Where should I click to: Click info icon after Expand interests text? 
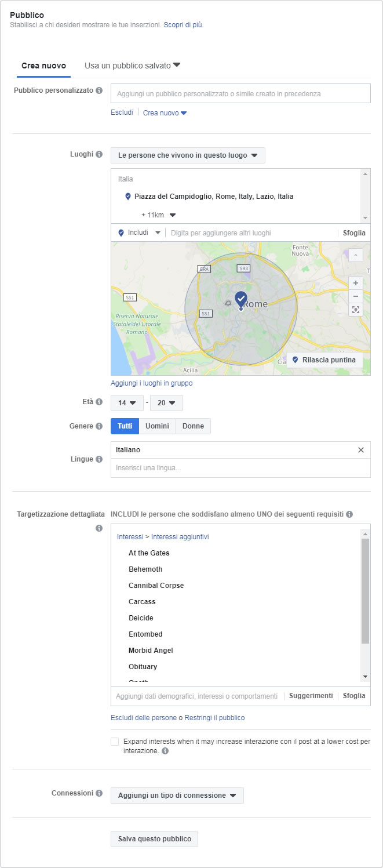click(166, 751)
